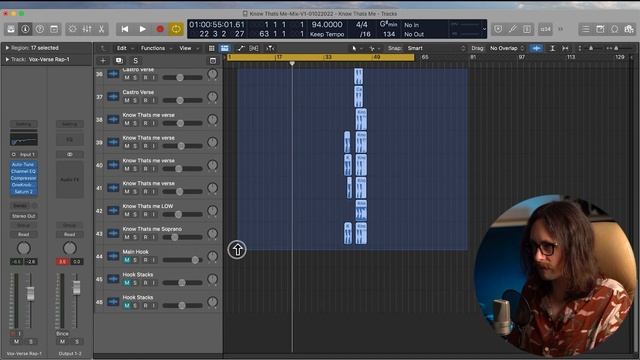Open the Library panel from the control bar

coord(11,29)
